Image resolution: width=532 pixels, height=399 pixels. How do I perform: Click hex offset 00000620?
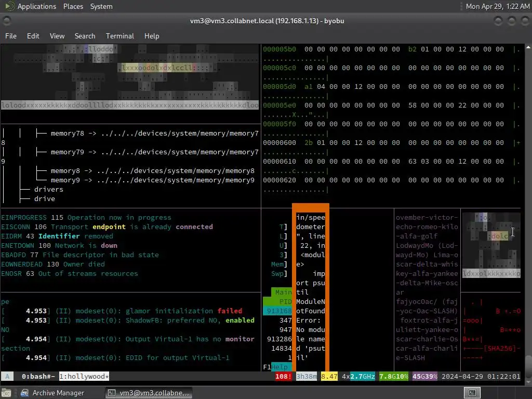point(279,180)
